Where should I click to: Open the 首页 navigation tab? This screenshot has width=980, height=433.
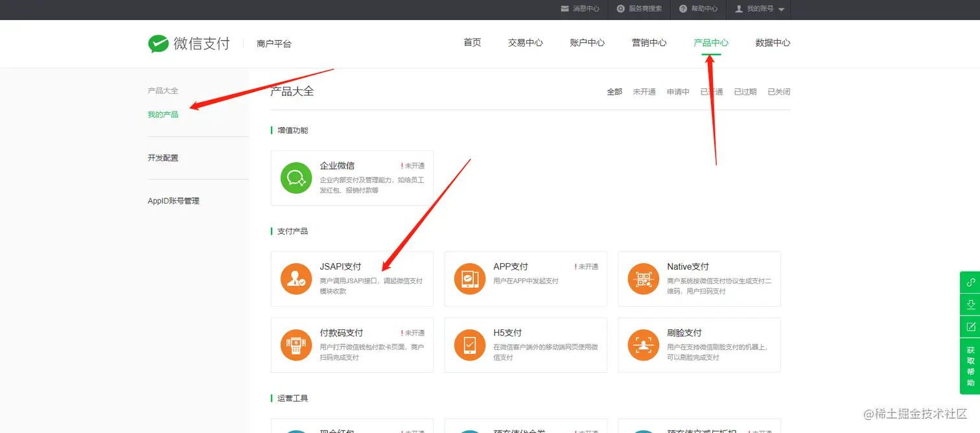coord(472,43)
